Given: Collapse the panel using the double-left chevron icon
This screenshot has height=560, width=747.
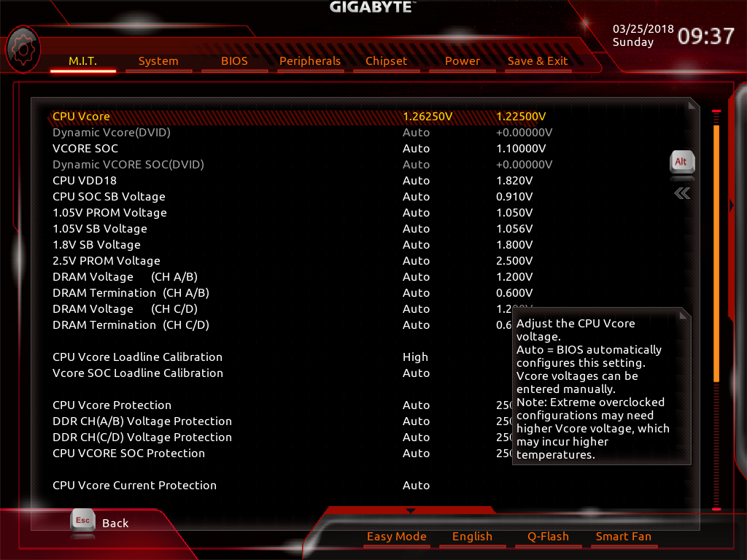Looking at the screenshot, I should [681, 192].
